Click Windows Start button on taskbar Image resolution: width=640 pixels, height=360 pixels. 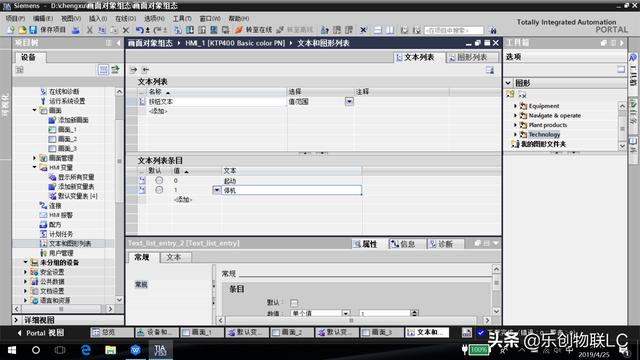(12, 350)
